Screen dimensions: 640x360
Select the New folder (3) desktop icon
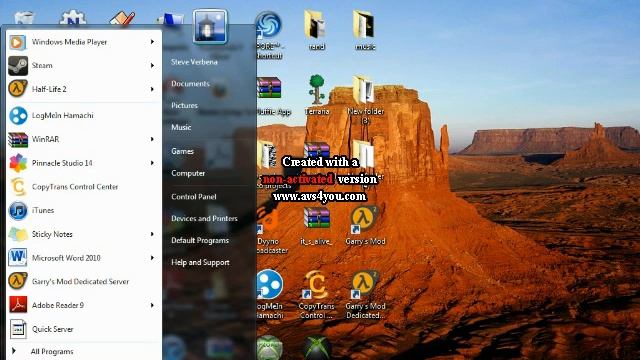click(365, 99)
